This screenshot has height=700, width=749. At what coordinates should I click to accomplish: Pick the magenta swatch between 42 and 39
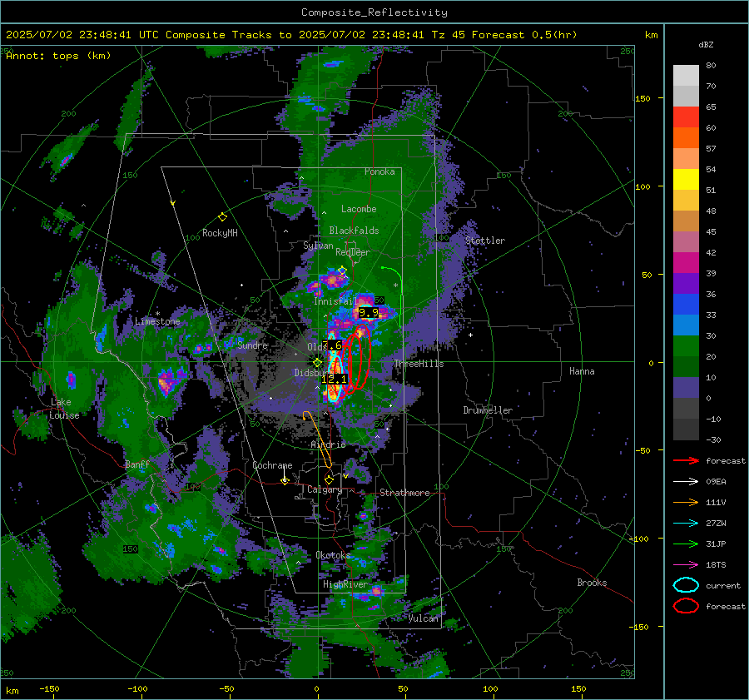pos(686,263)
